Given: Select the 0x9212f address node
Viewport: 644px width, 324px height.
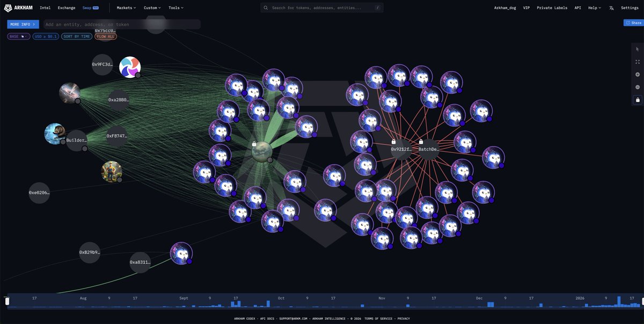Looking at the screenshot, I should pyautogui.click(x=401, y=149).
